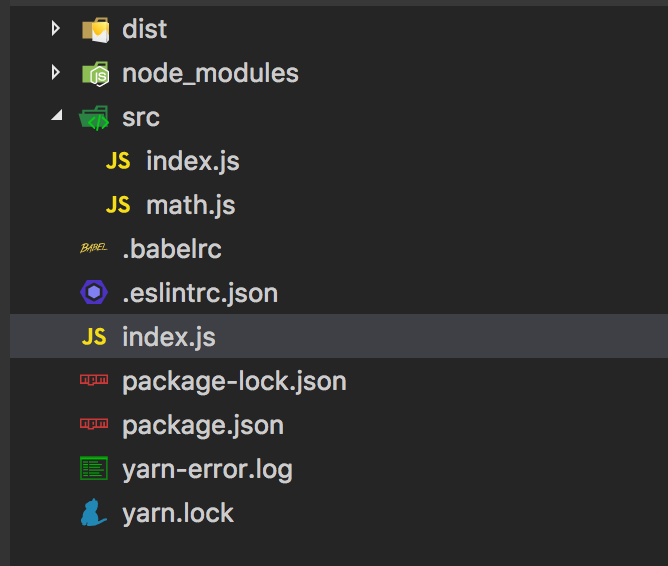Click the ESLint hexagon icon

coord(94,292)
